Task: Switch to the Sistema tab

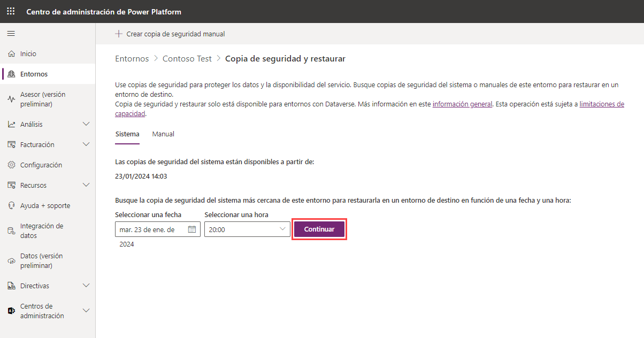Action: tap(127, 134)
